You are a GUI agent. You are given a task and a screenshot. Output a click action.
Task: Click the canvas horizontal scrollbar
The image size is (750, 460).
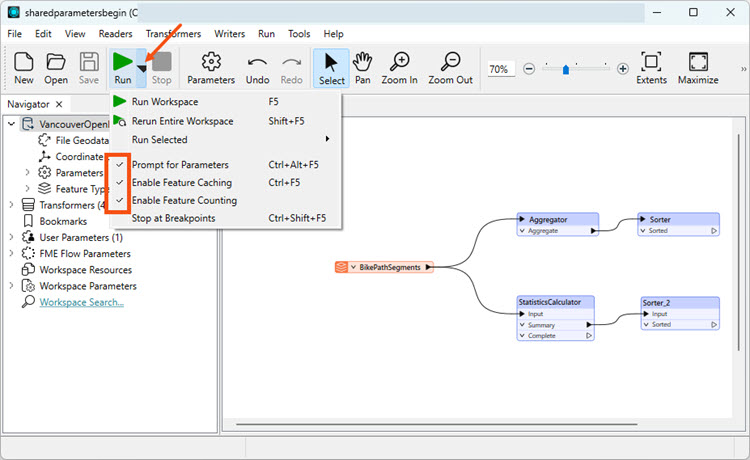pyautogui.click(x=436, y=424)
